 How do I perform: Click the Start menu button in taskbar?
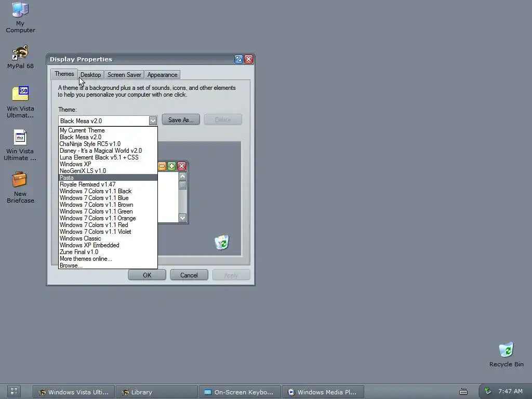14,391
